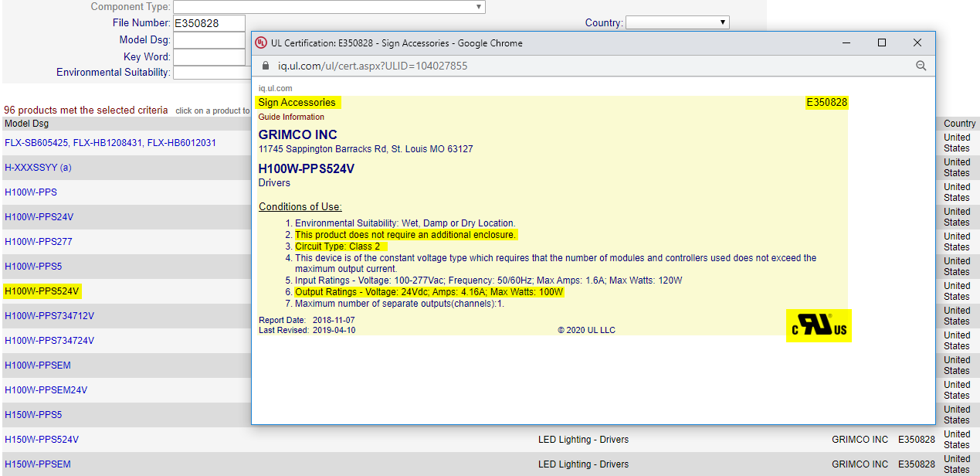Click the FLX-SB605425 model link
The height and width of the screenshot is (476, 980).
point(37,143)
